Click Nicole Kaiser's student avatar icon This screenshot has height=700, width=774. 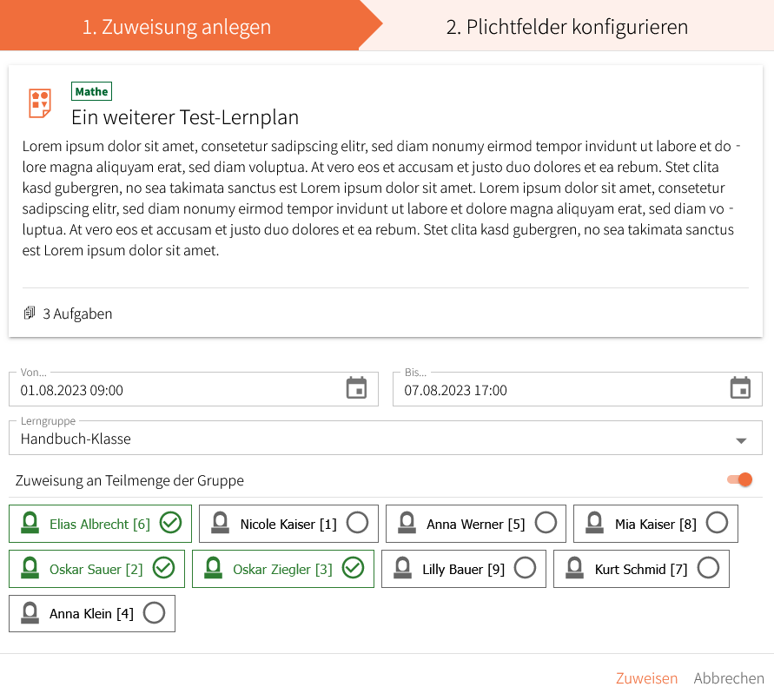tap(220, 524)
